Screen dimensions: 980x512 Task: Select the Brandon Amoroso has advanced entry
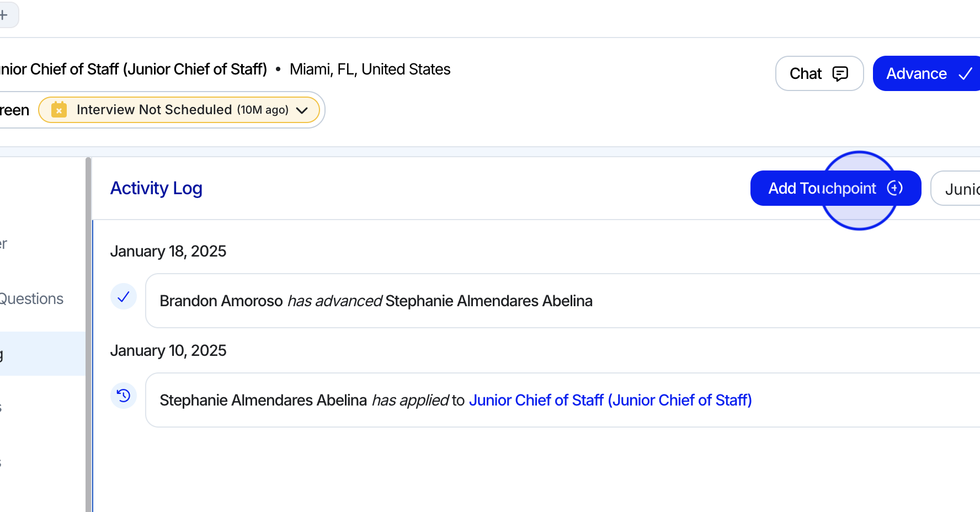pos(375,301)
